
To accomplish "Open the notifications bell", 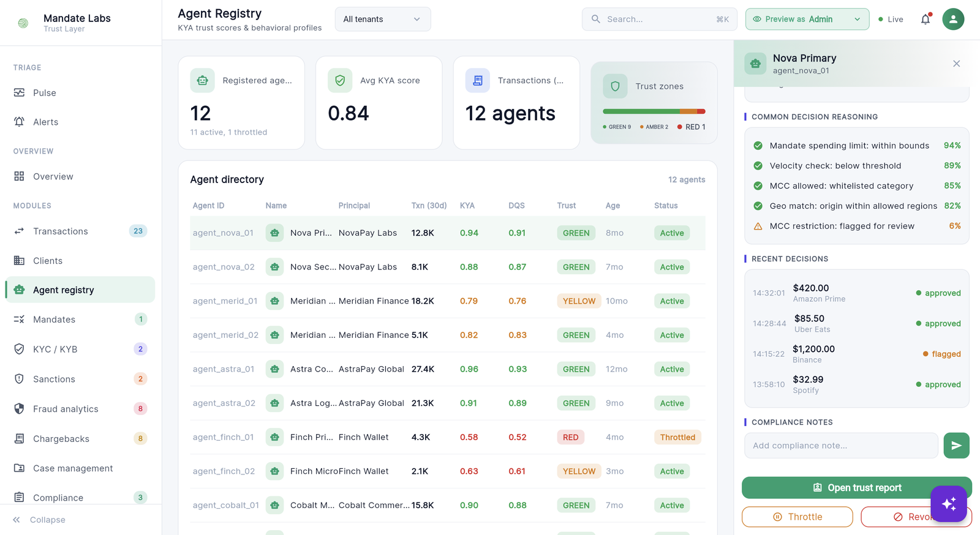I will click(x=925, y=19).
